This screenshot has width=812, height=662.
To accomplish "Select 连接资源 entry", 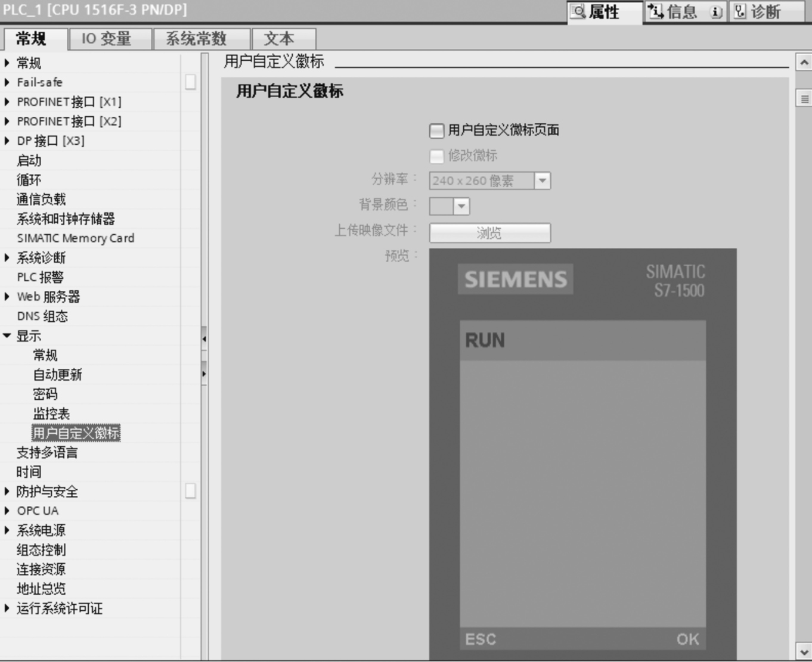I will click(41, 569).
